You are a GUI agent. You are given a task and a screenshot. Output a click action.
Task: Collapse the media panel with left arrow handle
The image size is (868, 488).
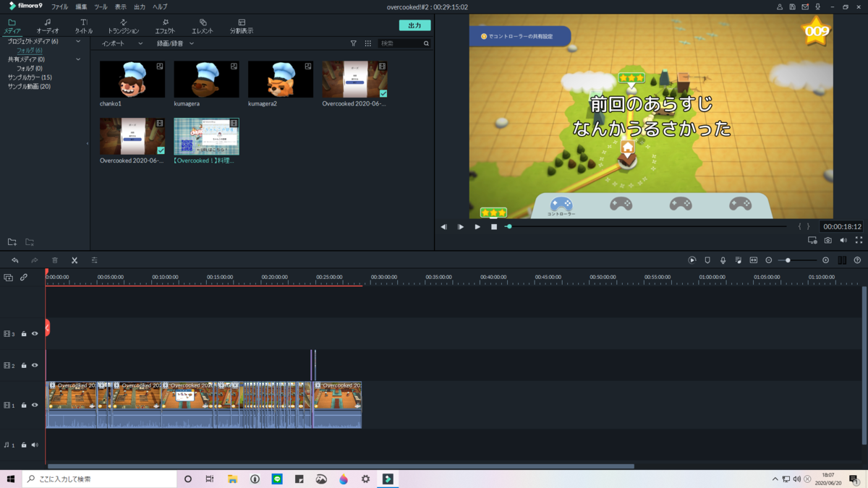(x=88, y=143)
